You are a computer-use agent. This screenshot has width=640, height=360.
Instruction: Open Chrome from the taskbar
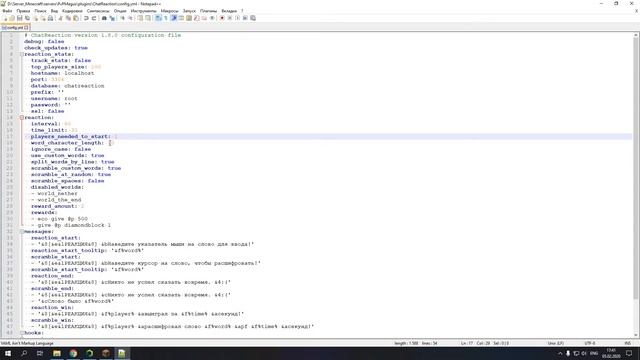(x=73, y=353)
